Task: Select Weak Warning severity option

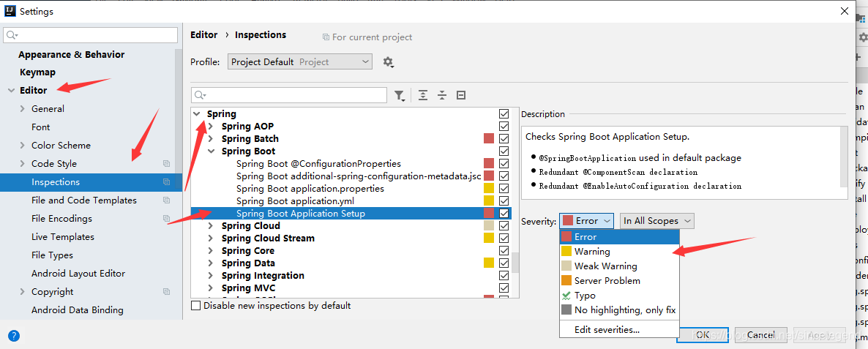Action: (619, 266)
